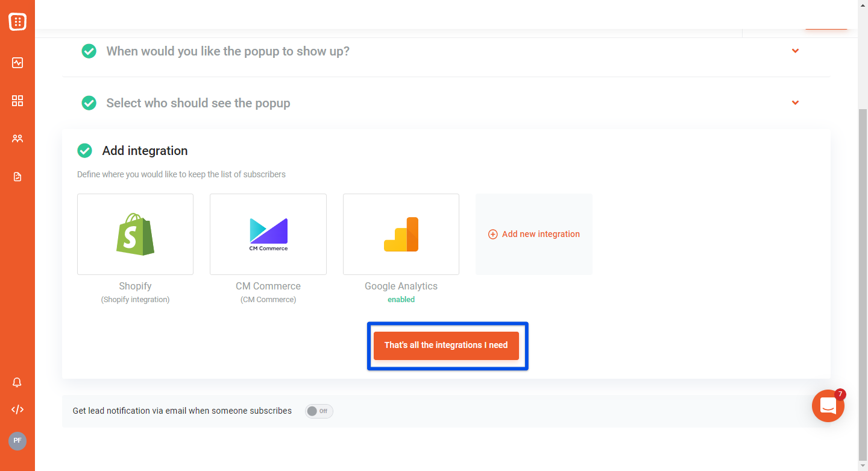Open the PF user avatar
Image resolution: width=868 pixels, height=471 pixels.
(x=17, y=441)
